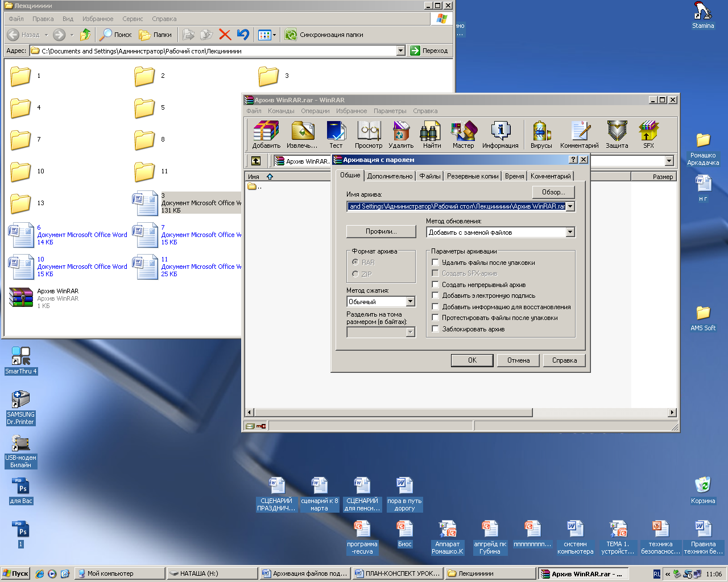Click the red X delete icon in Explorer
This screenshot has height=582, width=728.
point(225,35)
